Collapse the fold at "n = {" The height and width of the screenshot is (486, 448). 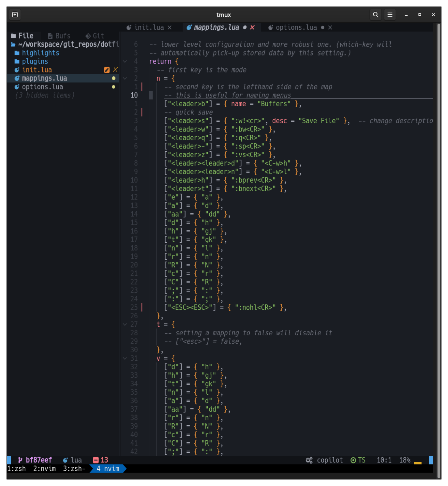click(x=125, y=78)
